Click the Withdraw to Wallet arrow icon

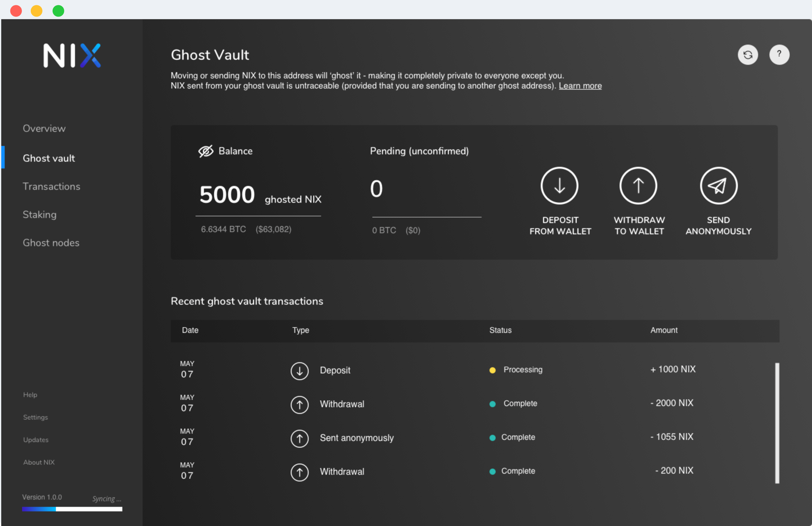638,186
